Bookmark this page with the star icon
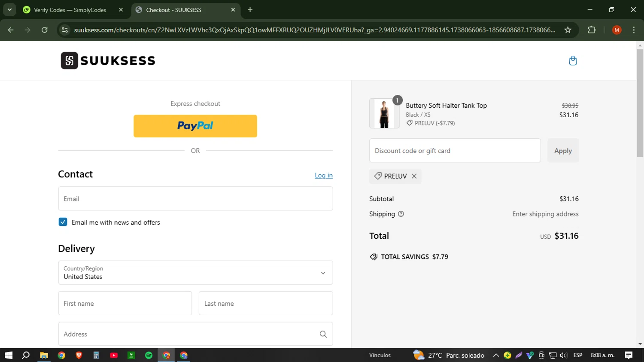Viewport: 644px width, 362px height. click(568, 30)
